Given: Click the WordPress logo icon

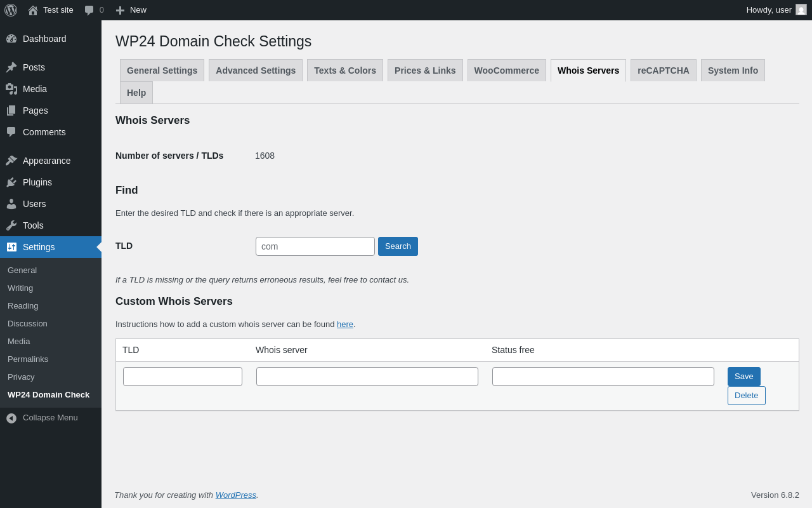Looking at the screenshot, I should (x=11, y=10).
